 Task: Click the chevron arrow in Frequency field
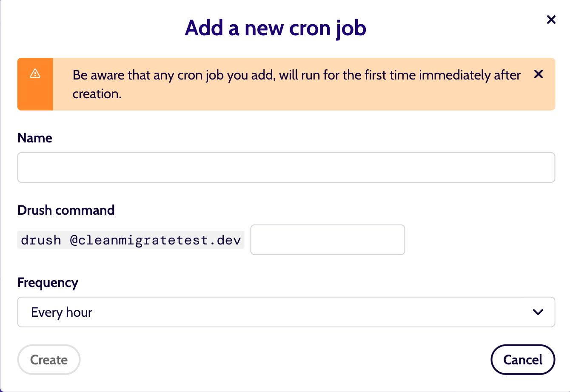[538, 312]
